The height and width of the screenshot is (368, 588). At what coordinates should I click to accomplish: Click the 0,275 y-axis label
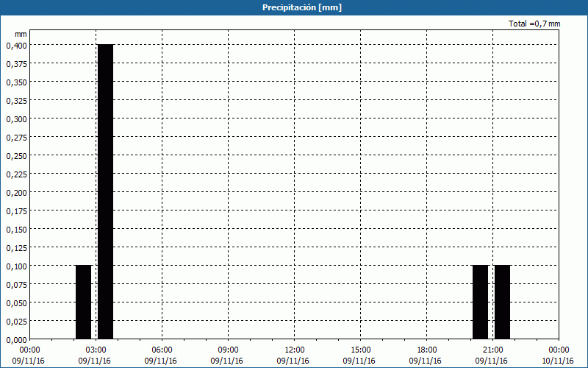pos(16,138)
